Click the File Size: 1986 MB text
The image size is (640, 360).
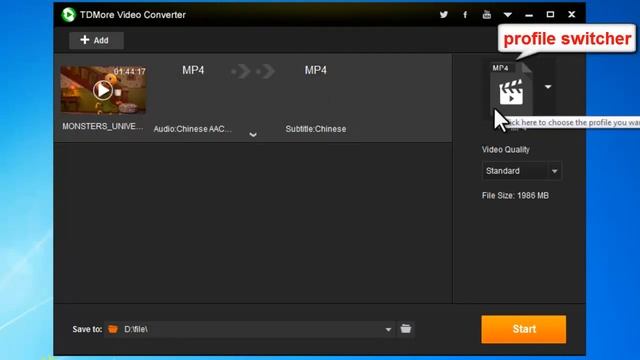515,196
